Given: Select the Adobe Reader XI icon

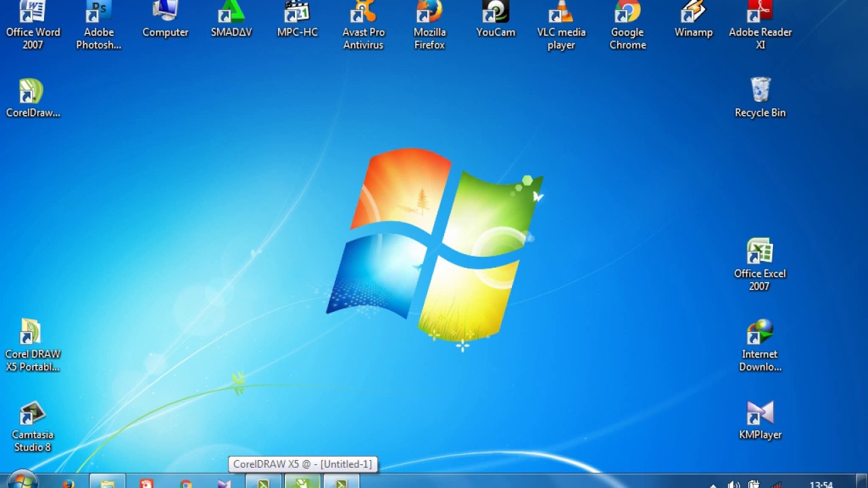Looking at the screenshot, I should coord(760,26).
